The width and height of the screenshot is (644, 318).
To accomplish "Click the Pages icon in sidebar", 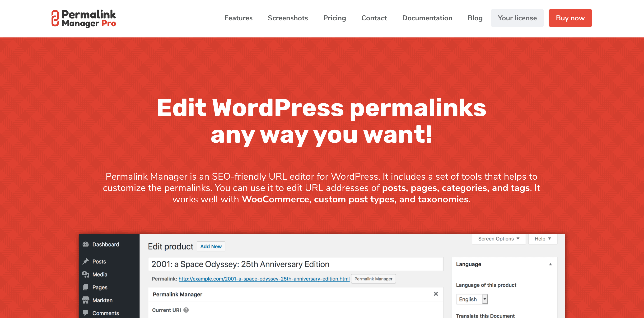I will (x=86, y=287).
